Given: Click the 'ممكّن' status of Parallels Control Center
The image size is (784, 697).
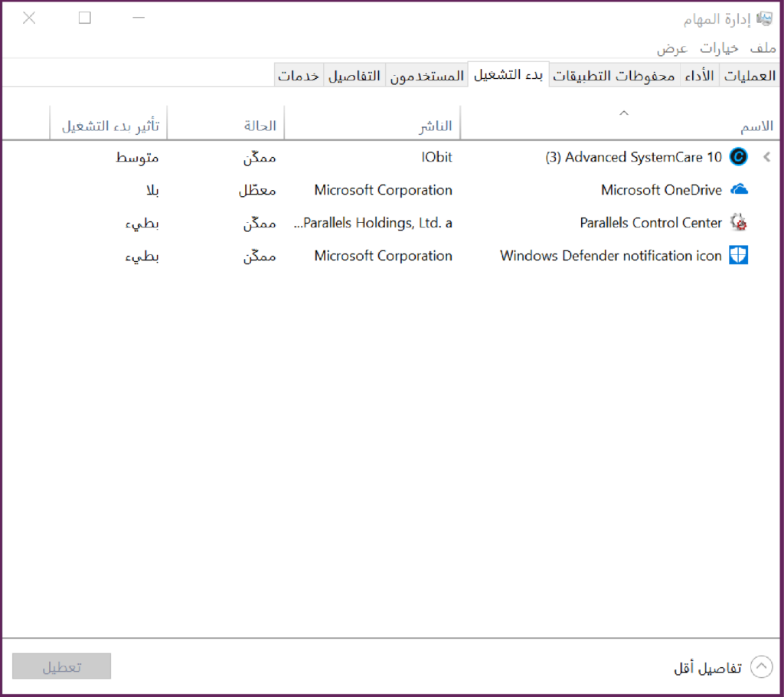Looking at the screenshot, I should 260,223.
